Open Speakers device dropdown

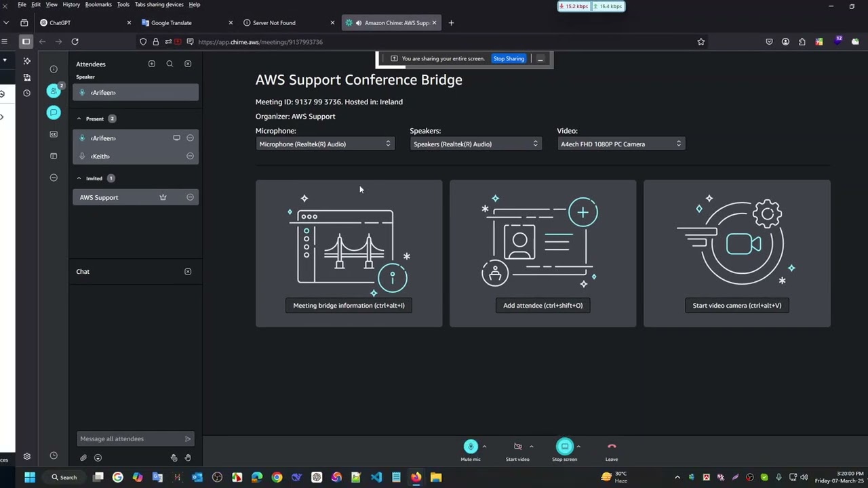(x=475, y=144)
